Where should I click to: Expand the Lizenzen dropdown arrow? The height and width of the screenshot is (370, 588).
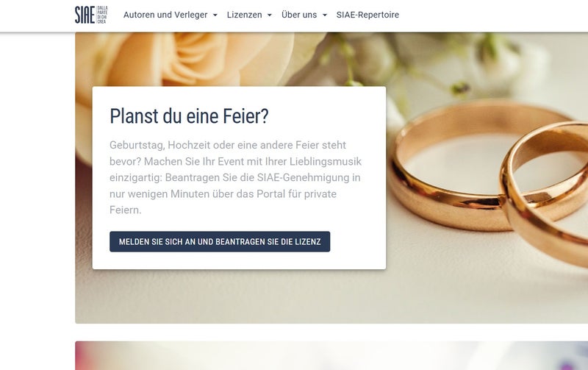click(270, 15)
